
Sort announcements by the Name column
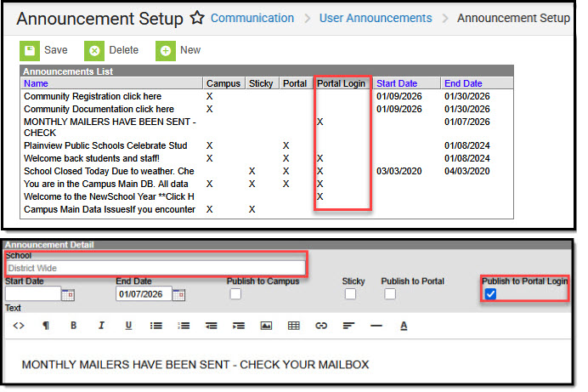36,83
